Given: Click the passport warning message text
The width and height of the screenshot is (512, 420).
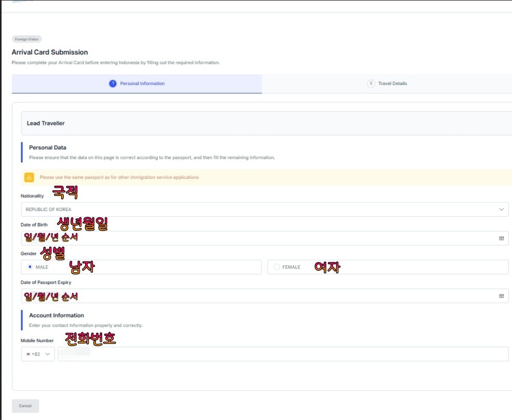Looking at the screenshot, I should coord(119,177).
